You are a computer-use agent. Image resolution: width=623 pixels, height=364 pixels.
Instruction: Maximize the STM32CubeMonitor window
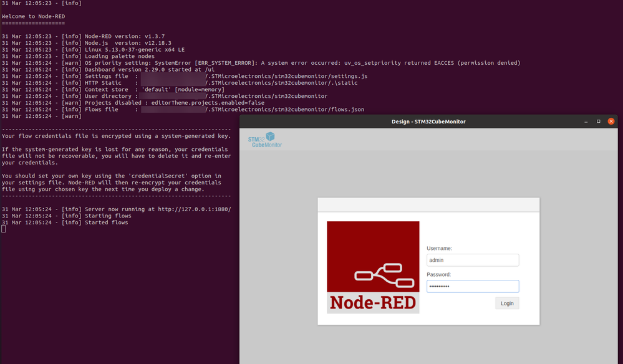coord(598,122)
